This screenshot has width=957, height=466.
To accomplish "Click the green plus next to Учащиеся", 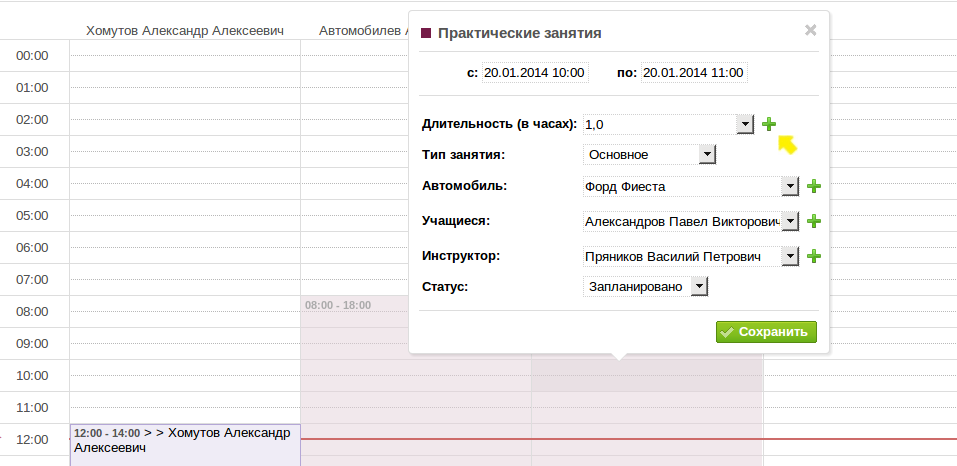I will pos(814,222).
